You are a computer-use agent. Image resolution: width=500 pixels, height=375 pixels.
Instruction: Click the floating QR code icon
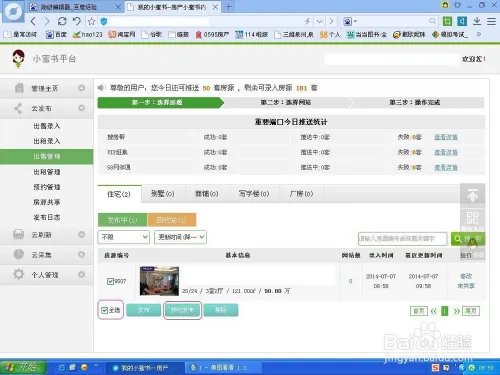click(473, 218)
